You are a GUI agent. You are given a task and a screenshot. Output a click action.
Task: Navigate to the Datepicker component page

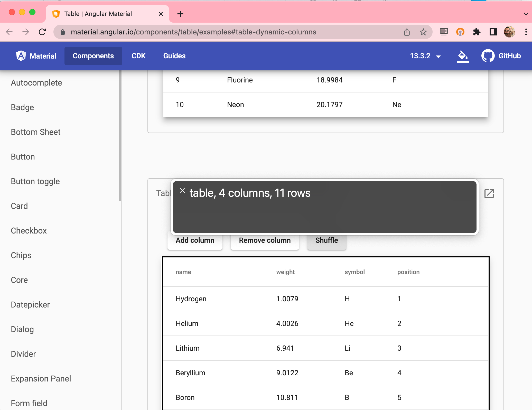click(30, 305)
